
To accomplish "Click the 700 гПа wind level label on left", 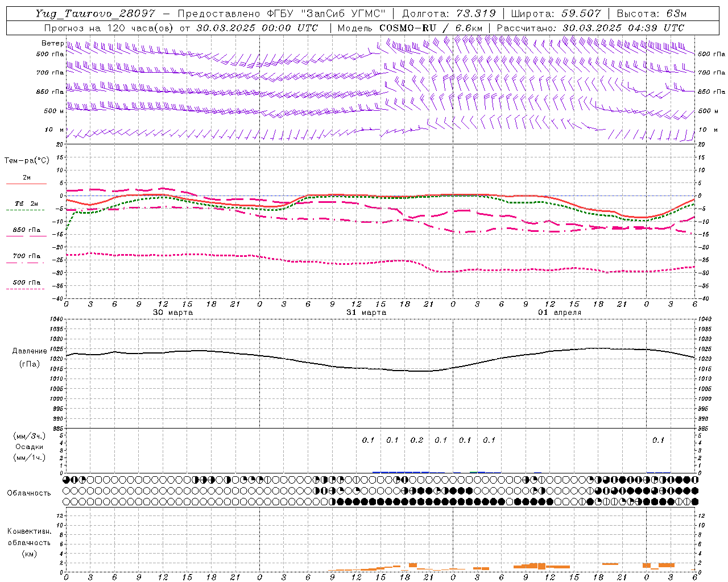I will (x=50, y=73).
